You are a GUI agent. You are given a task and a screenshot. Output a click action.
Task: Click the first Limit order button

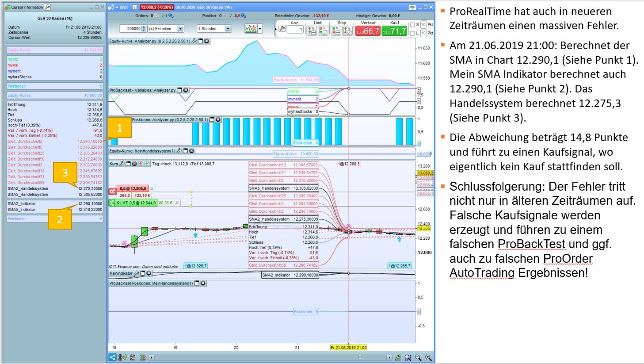[312, 31]
